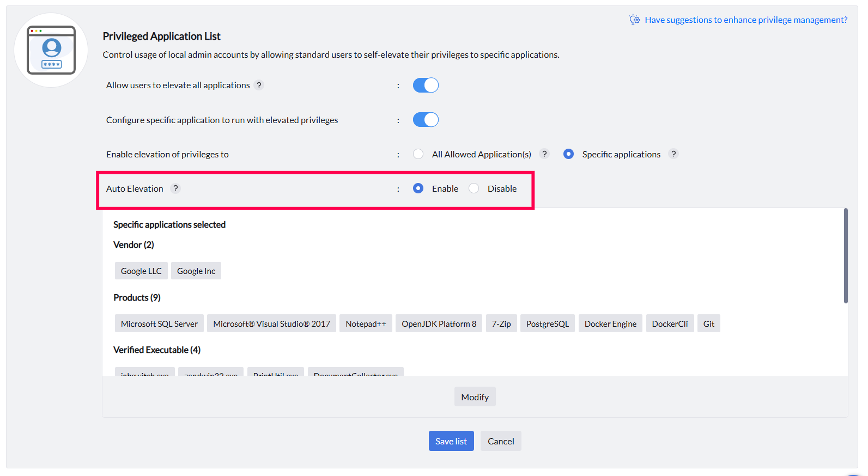Click help icon next to Specific applications
Image resolution: width=868 pixels, height=476 pixels.
click(x=674, y=154)
